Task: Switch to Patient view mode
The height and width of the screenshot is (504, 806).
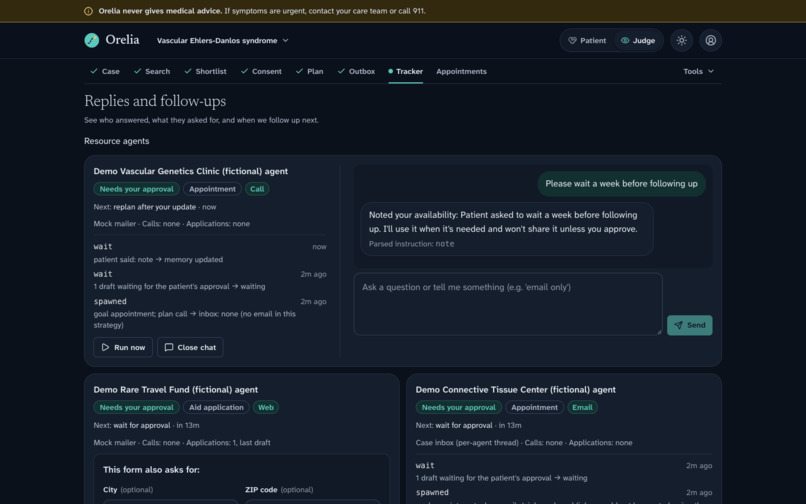Action: coord(587,40)
